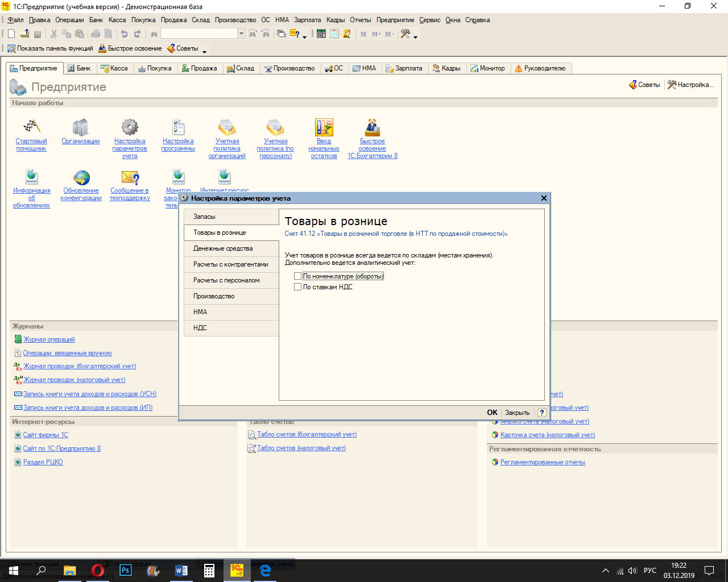Viewport: 728px width, 582px height.
Task: Select Денежные средства section
Action: tap(231, 248)
